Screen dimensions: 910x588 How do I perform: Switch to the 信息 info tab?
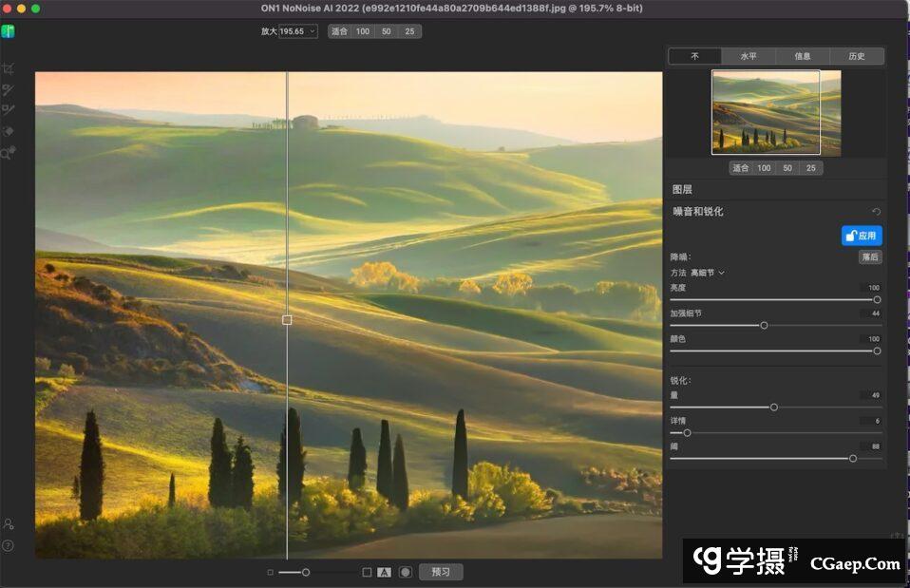tap(802, 56)
